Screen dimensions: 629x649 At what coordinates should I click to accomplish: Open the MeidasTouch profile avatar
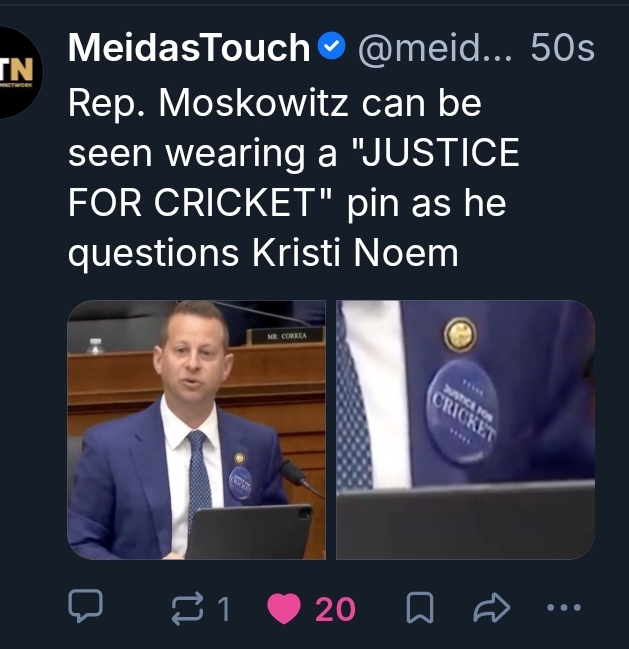[x=18, y=70]
